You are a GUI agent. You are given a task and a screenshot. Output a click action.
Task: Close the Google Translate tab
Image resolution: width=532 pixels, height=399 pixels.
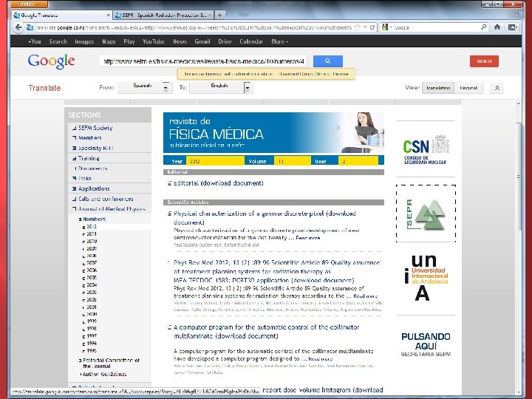108,16
